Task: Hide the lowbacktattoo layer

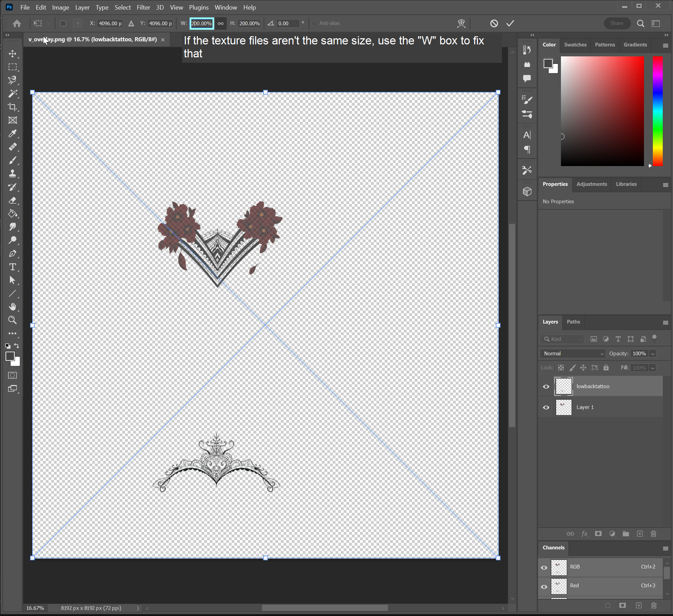Action: (x=546, y=386)
